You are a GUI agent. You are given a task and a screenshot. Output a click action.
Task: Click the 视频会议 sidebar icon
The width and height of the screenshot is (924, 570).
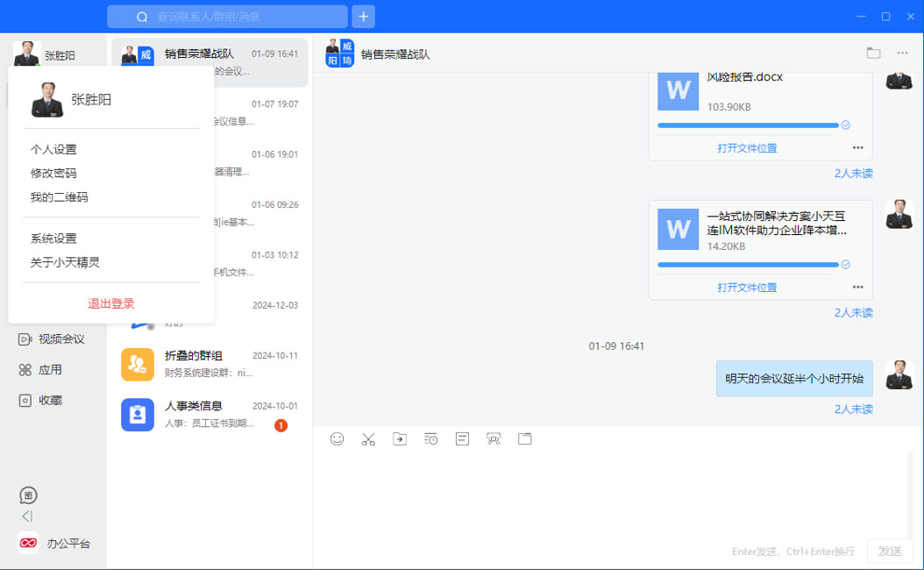[25, 339]
